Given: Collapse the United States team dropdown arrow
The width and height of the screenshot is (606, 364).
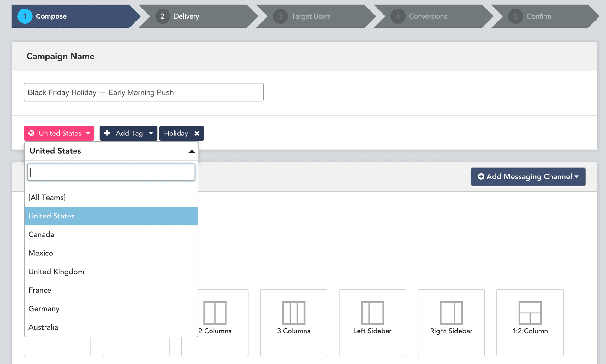Looking at the screenshot, I should tap(191, 152).
